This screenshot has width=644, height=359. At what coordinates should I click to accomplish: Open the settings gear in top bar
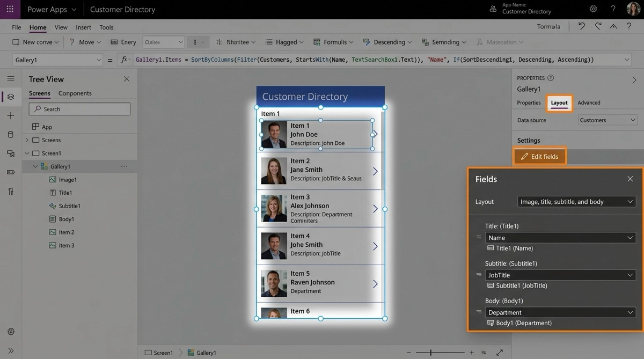593,9
